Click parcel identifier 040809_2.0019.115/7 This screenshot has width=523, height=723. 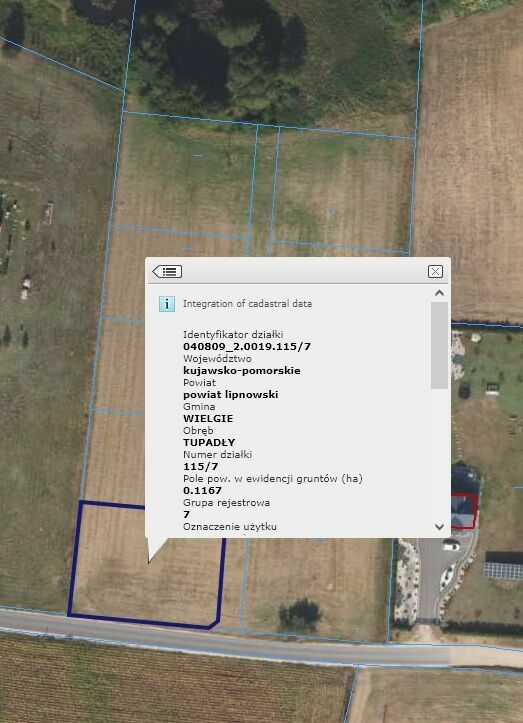click(x=247, y=346)
